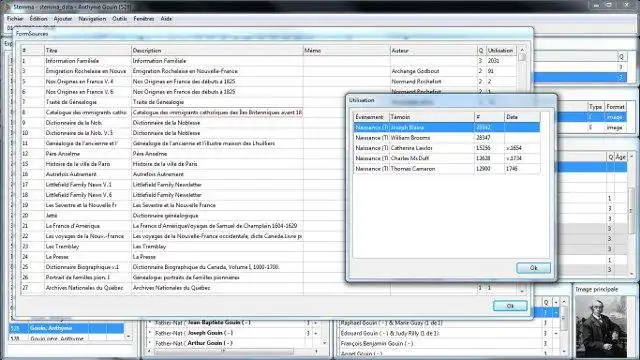Select the Dictionnaire de la Nob. V. 5 source
The image size is (640, 360).
79,133
